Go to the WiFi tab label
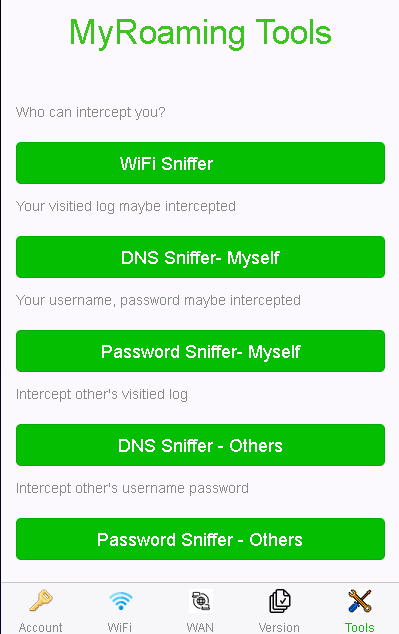Image resolution: width=399 pixels, height=634 pixels. [x=120, y=627]
